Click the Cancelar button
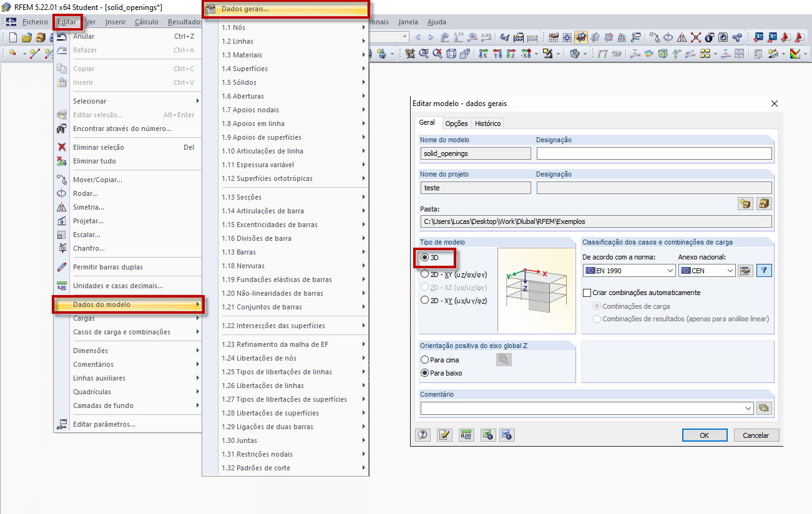The width and height of the screenshot is (812, 514). (756, 435)
